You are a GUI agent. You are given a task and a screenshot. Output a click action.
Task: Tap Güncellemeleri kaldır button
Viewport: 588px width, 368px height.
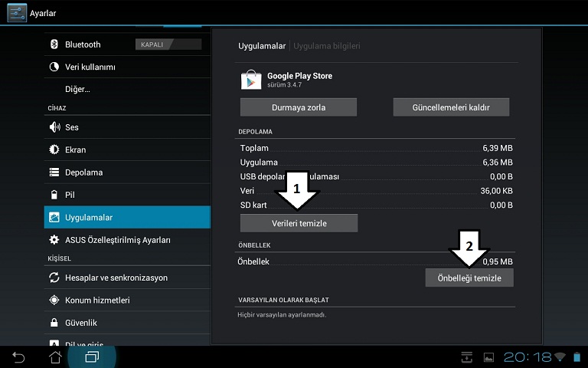pos(451,107)
